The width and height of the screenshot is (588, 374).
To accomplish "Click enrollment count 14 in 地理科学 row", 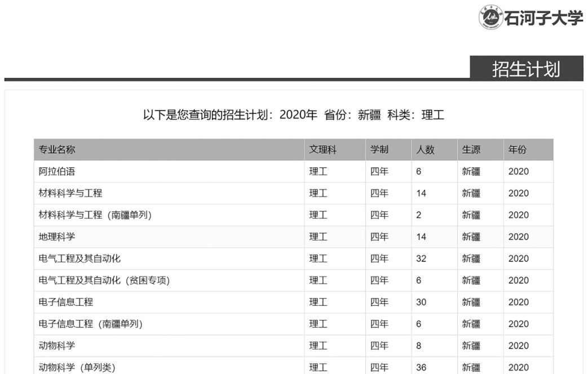I will [x=421, y=237].
